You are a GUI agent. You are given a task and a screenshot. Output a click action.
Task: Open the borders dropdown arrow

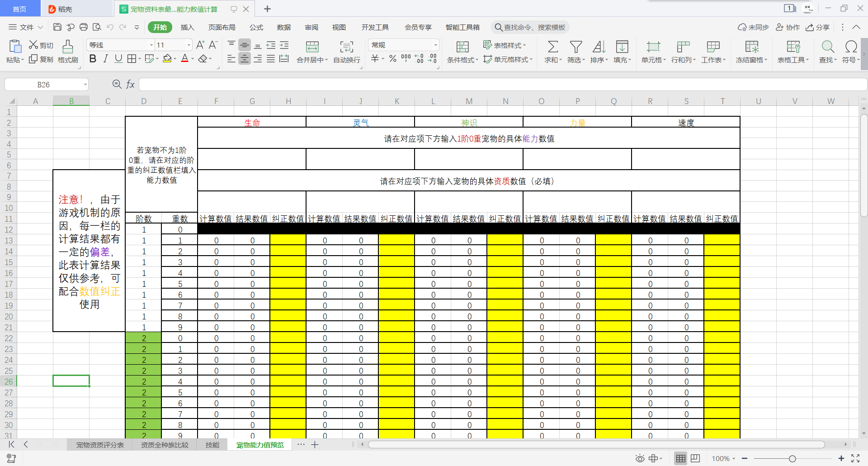[140, 59]
